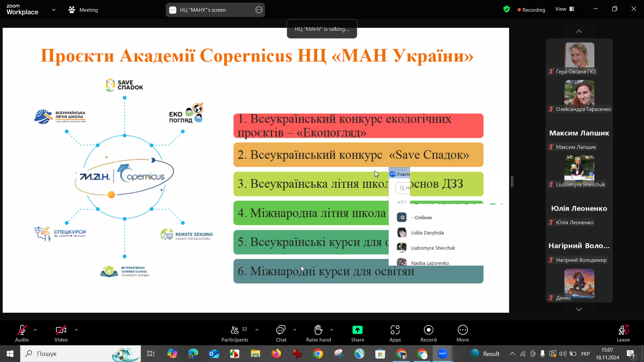Expand video options arrow next to Video
This screenshot has width=644, height=362.
coord(76,330)
